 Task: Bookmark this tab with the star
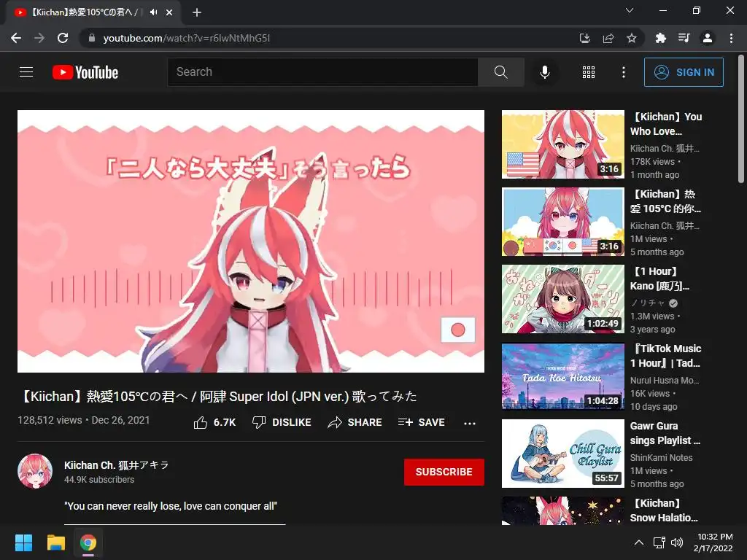click(x=631, y=38)
